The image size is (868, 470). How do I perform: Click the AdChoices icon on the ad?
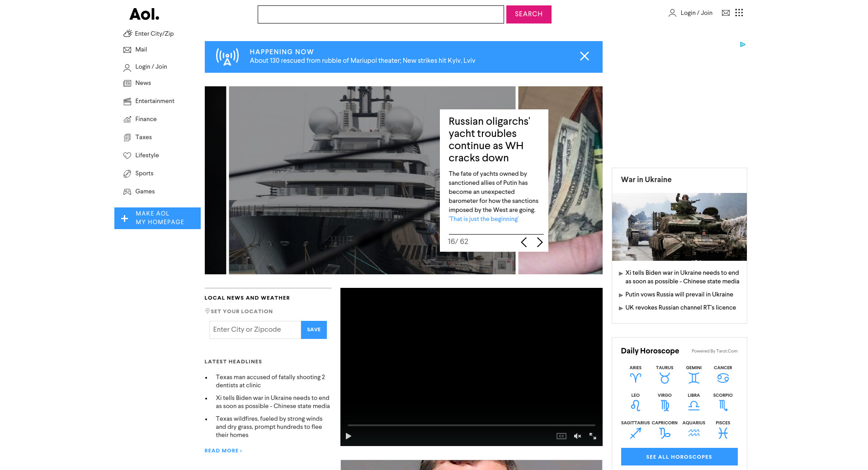click(x=743, y=44)
